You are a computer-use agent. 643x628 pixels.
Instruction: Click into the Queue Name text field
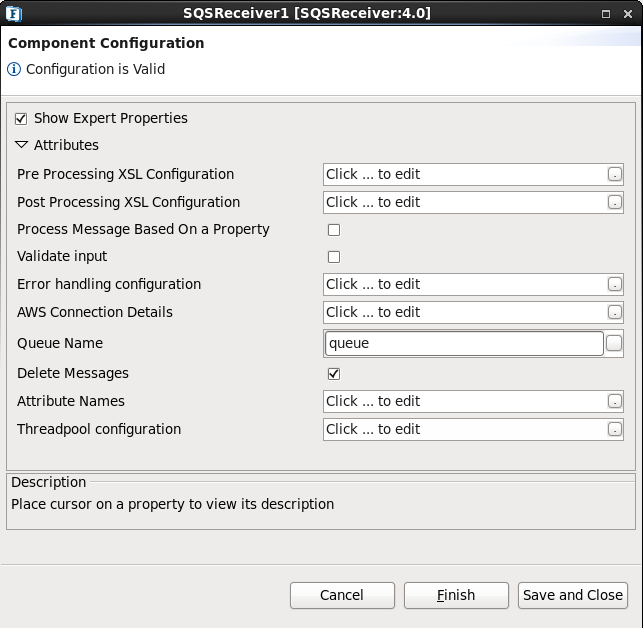tap(464, 343)
